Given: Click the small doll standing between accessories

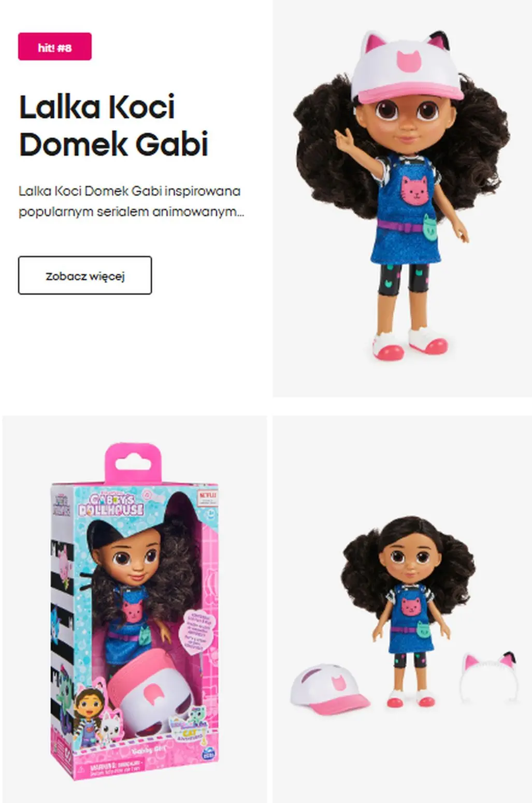Looking at the screenshot, I should [x=409, y=611].
